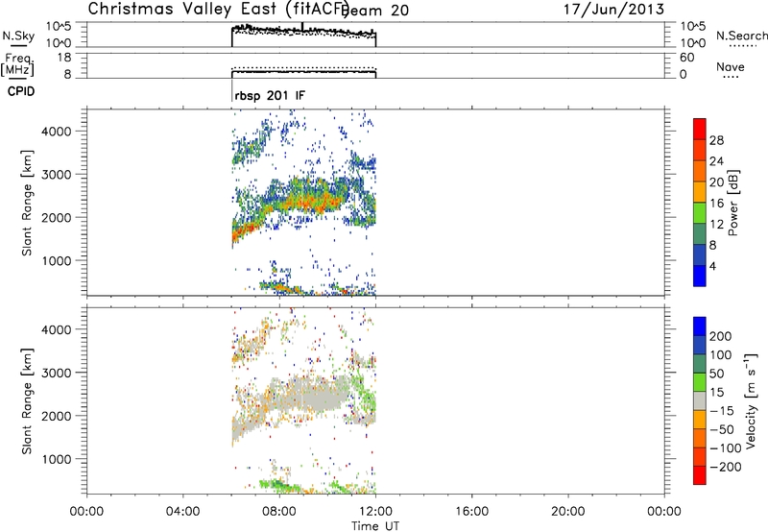Click the '18' tick on the frequency axis

click(x=64, y=58)
